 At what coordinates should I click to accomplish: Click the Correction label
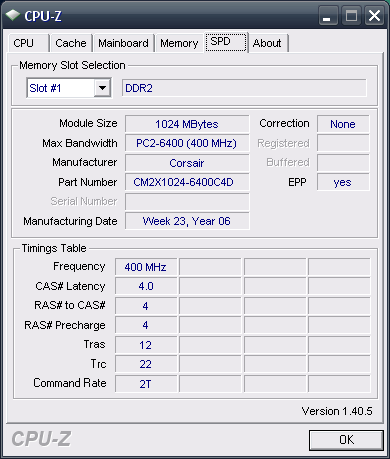(x=284, y=123)
